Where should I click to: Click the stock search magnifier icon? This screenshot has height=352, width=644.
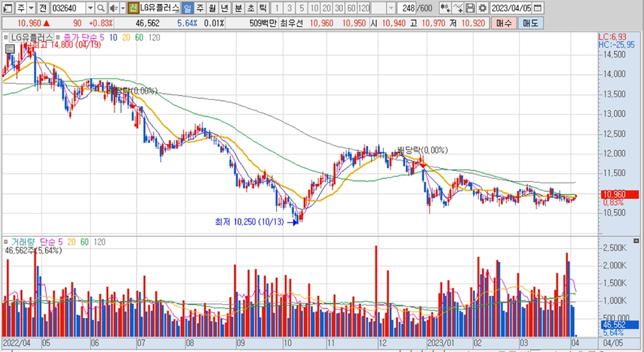click(101, 8)
